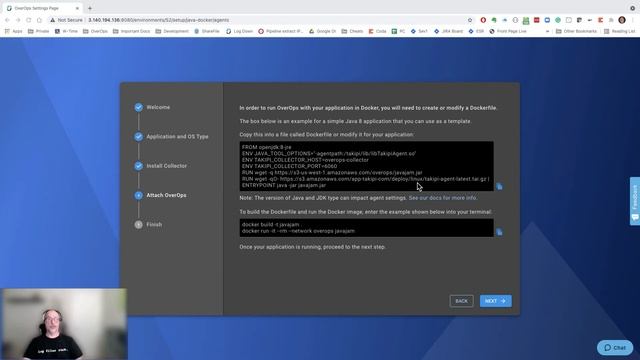The image size is (640, 360).
Task: Go to the Welcome step
Action: click(x=158, y=107)
